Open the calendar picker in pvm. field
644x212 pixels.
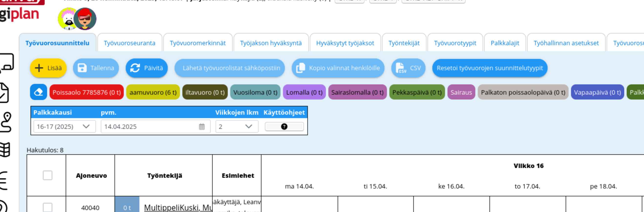[202, 127]
